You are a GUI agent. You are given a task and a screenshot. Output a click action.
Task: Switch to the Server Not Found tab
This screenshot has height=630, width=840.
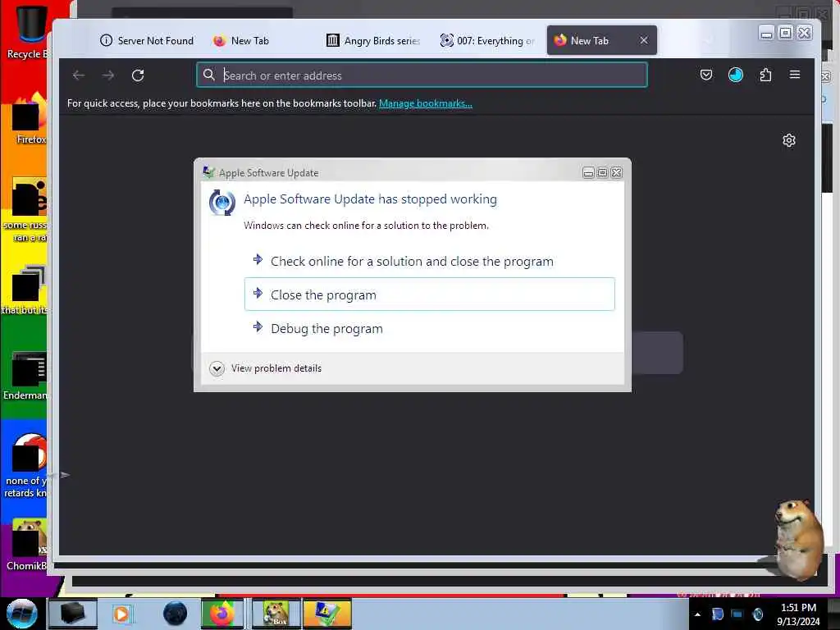point(147,41)
